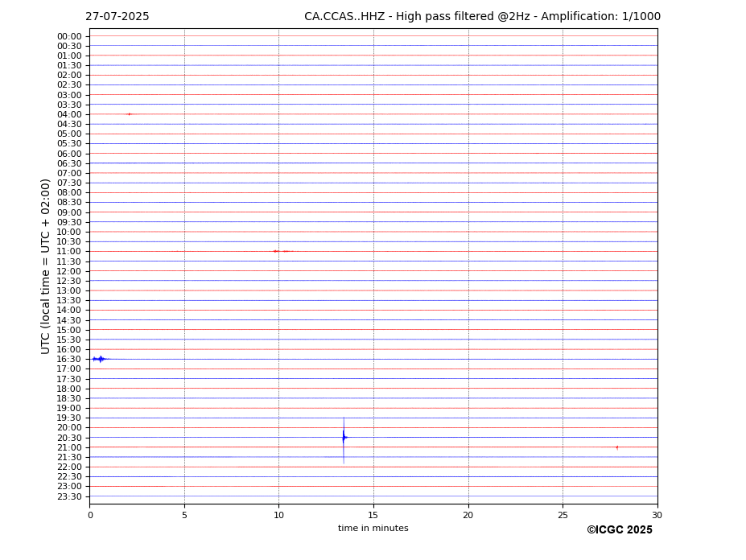Viewport: 746px width, 560px height.
Task: Click x-axis tick label 10
Action: (278, 515)
